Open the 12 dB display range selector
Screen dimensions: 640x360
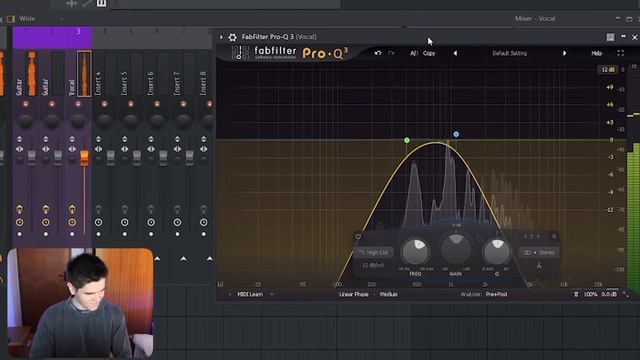pyautogui.click(x=607, y=70)
